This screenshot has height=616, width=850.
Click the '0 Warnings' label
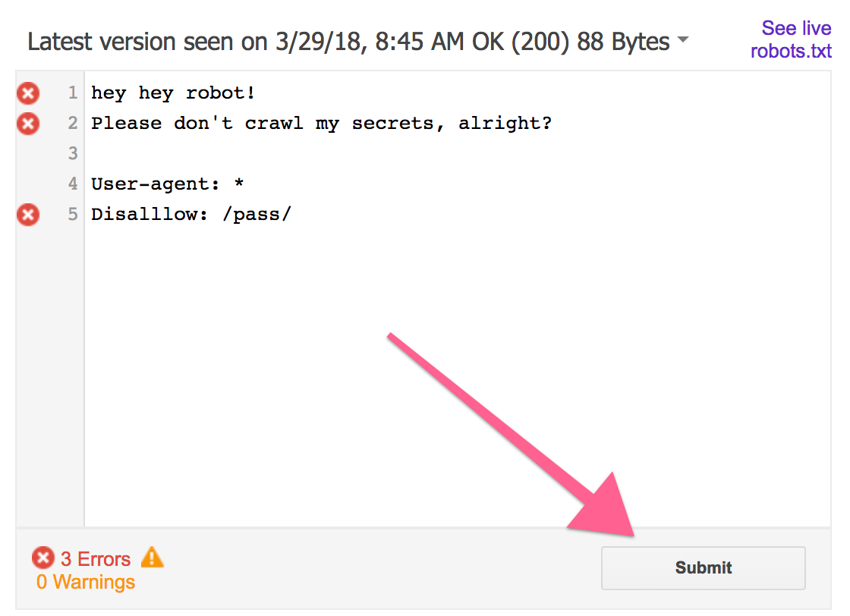86,583
